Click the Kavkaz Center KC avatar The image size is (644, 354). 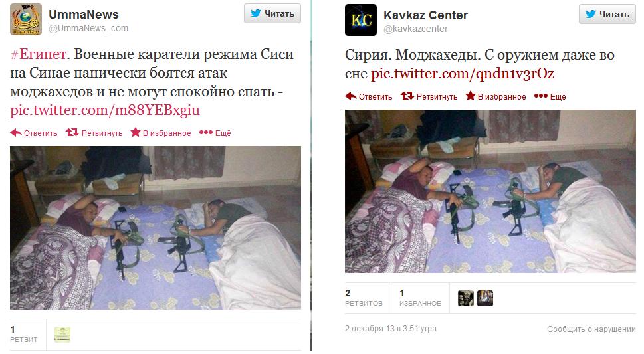click(x=361, y=20)
